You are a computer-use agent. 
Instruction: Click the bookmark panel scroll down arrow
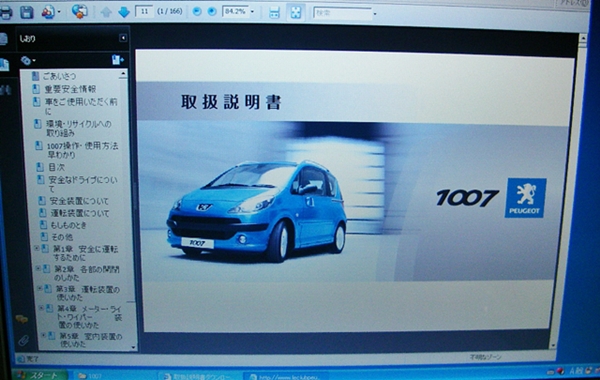(x=133, y=347)
